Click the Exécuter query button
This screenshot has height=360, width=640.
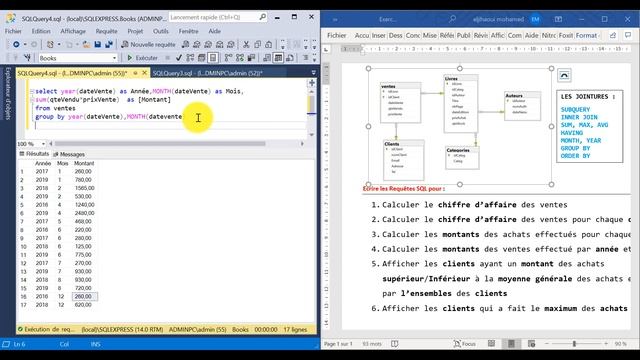coord(142,58)
